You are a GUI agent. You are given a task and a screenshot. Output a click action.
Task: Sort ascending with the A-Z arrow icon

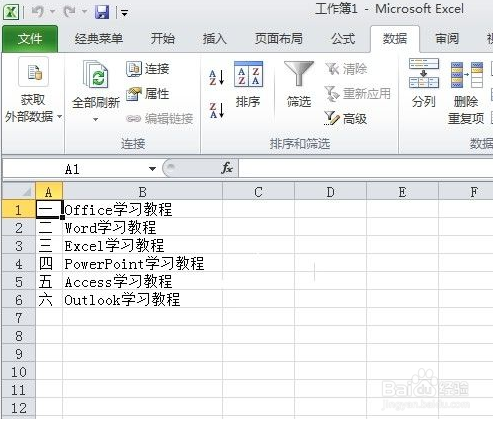(x=216, y=77)
